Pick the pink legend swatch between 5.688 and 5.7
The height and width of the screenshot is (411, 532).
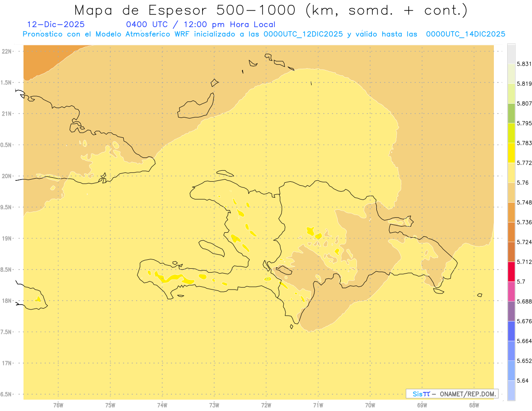click(511, 291)
